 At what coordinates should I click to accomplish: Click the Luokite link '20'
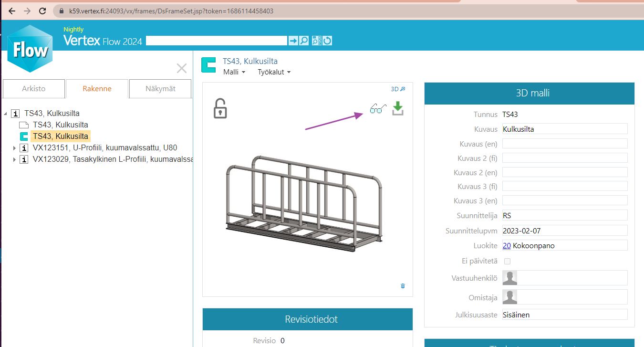[507, 246]
